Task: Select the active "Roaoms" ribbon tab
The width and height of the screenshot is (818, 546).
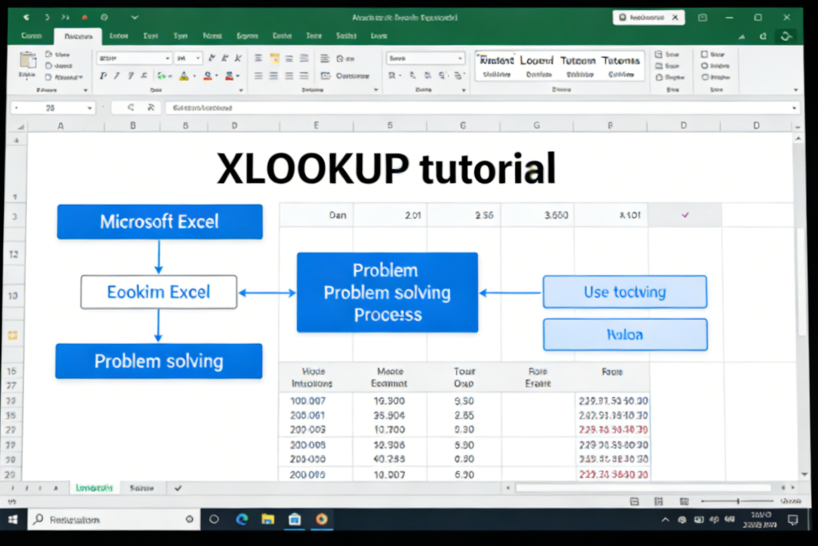Action: (x=78, y=36)
